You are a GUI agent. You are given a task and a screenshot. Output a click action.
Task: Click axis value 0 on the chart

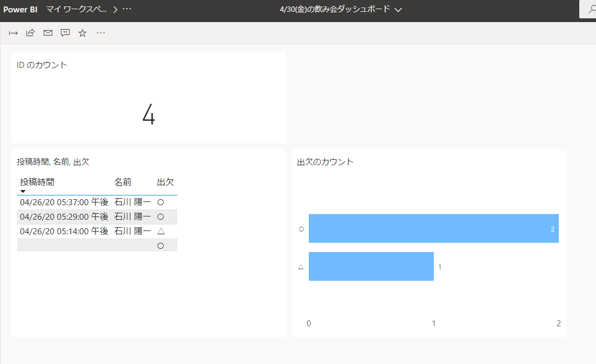[309, 323]
